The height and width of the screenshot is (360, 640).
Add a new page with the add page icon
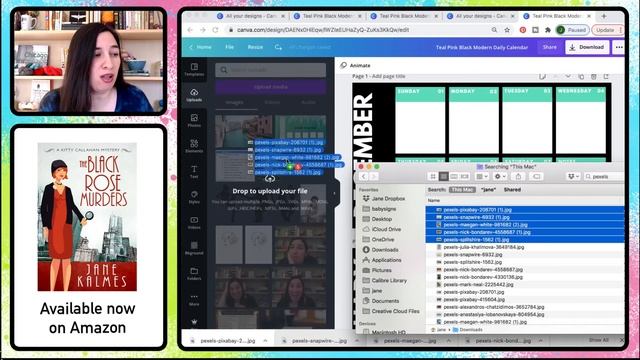click(607, 76)
